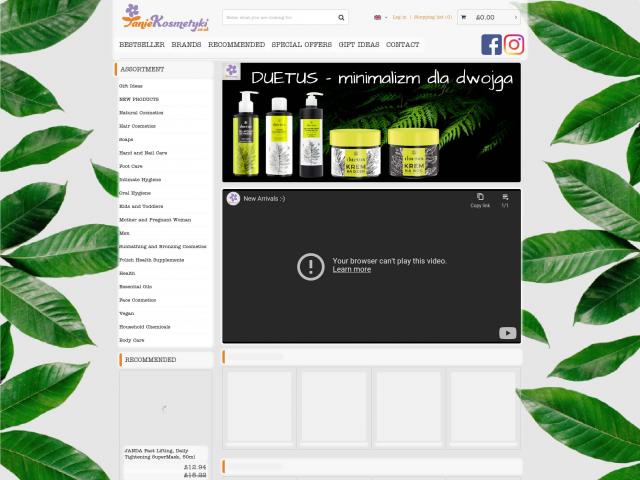The height and width of the screenshot is (480, 640).
Task: Select Soaps category
Action: (x=126, y=140)
